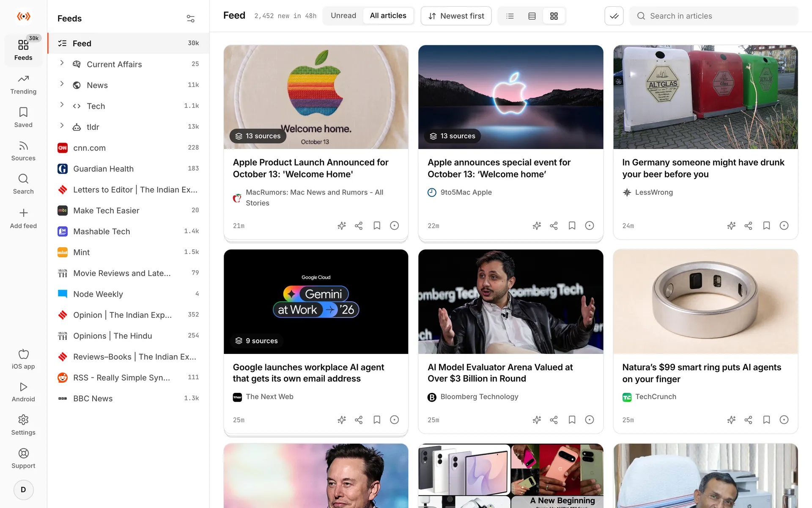Click the Add feed plus icon
The width and height of the screenshot is (812, 508).
[x=23, y=213]
